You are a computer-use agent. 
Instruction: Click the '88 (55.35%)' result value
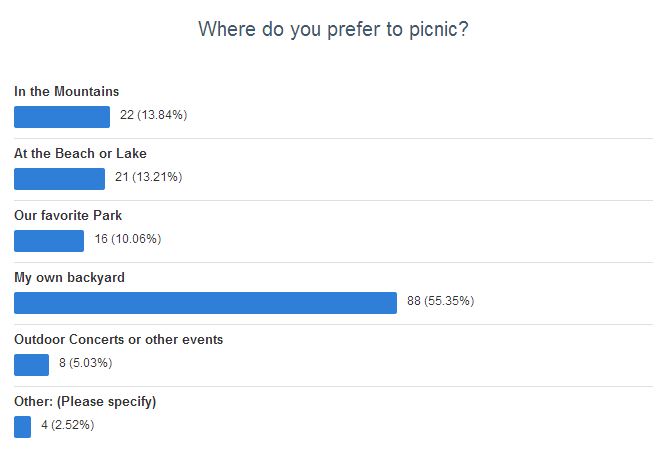click(441, 301)
